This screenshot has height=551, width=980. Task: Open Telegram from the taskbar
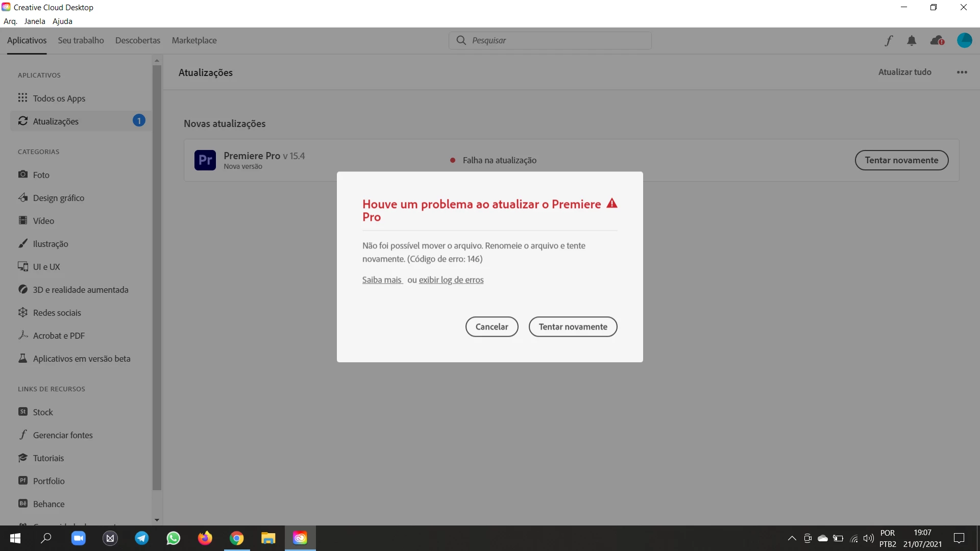tap(142, 538)
